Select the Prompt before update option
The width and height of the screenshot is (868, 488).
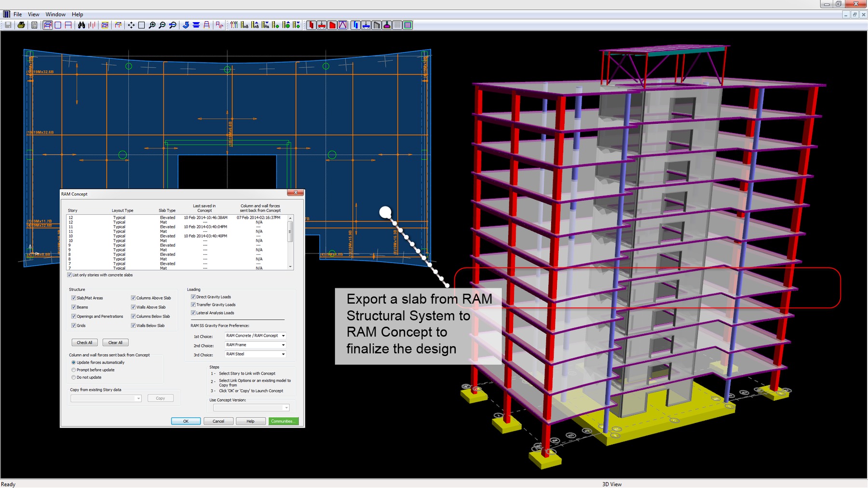point(74,370)
